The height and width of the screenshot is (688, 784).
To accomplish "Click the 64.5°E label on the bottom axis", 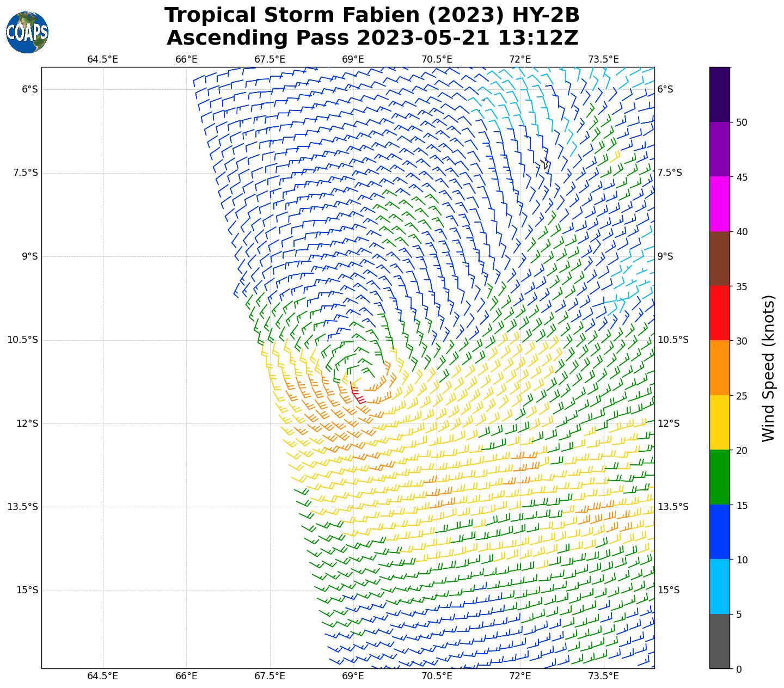I will point(102,676).
